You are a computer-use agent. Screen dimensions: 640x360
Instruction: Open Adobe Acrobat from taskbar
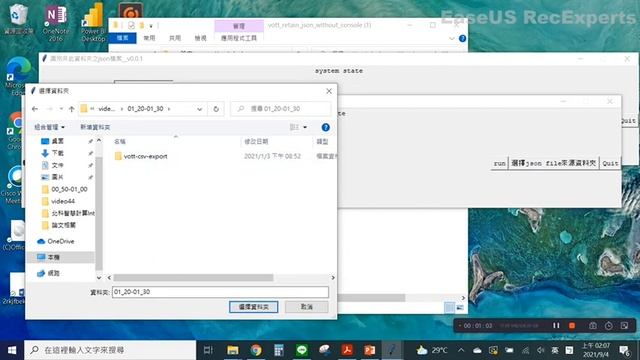click(x=347, y=350)
